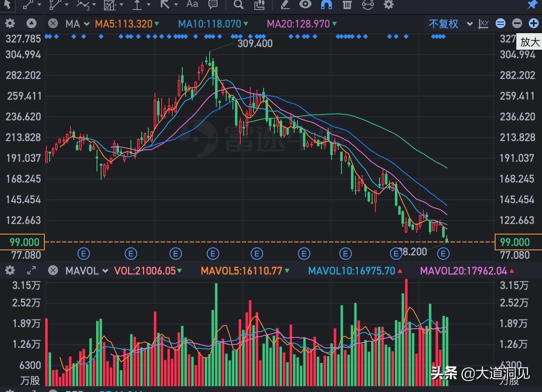The width and height of the screenshot is (542, 392).
Task: Select the Aa text annotation tool
Action: pyautogui.click(x=191, y=4)
